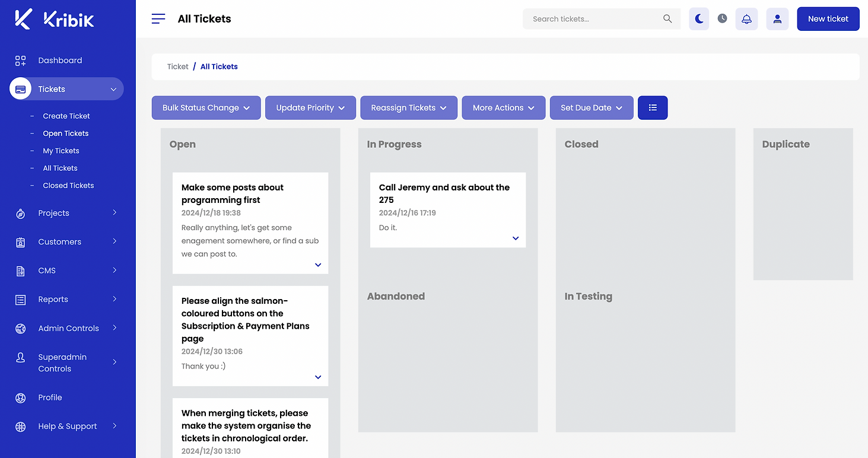Click the All Tickets page title
Image resolution: width=868 pixels, height=458 pixels.
(204, 19)
